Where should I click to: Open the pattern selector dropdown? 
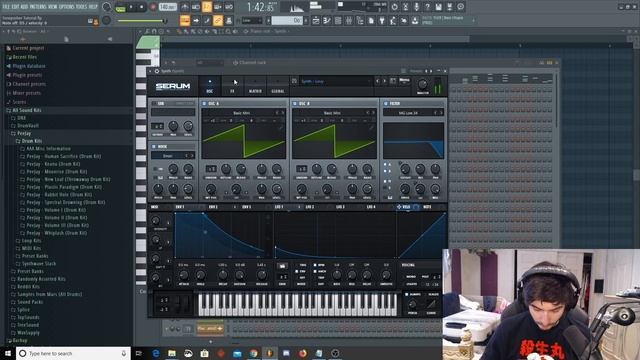pos(288,20)
